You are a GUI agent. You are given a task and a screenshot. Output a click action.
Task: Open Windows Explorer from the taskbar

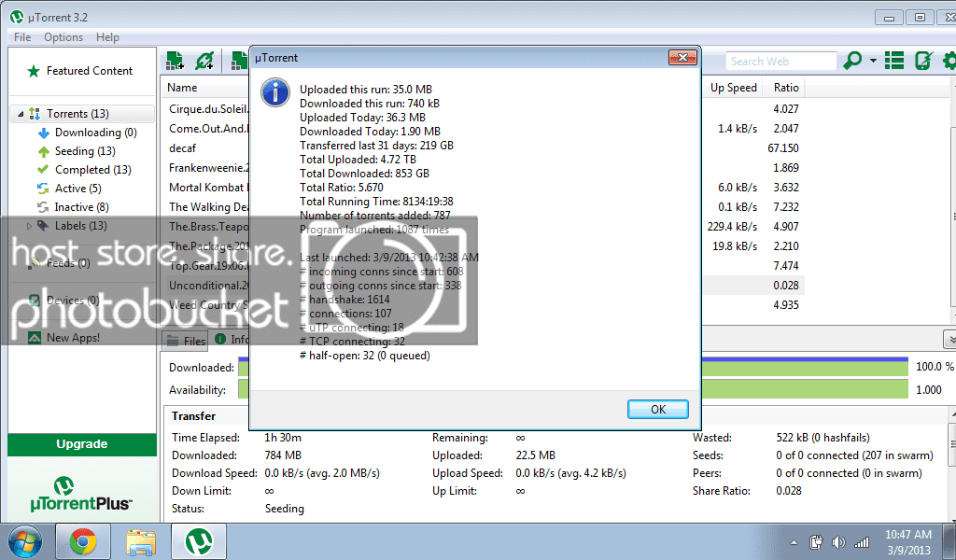[x=141, y=541]
